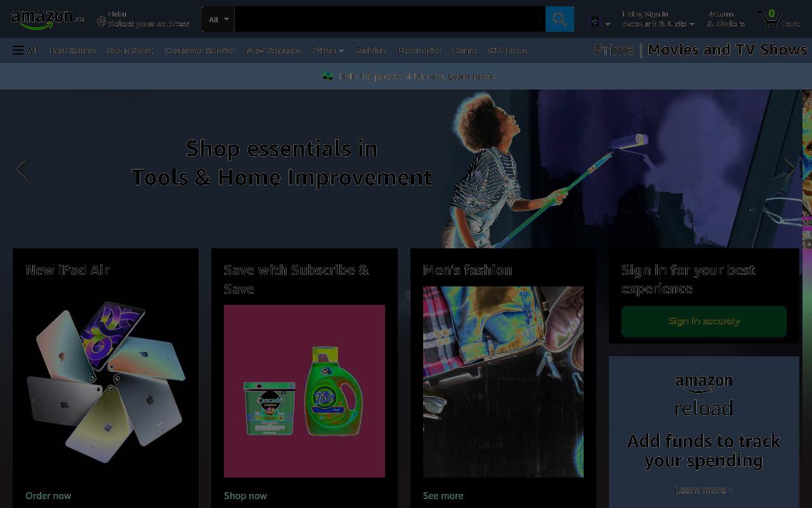Click the New iPad Air product image
Viewport: 812px width, 508px height.
tap(105, 382)
